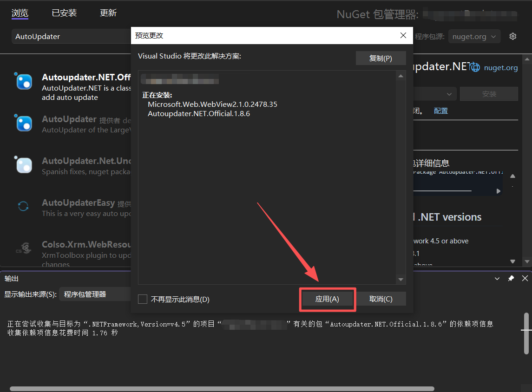Click the output panel horizontal scrollbar
This screenshot has width=532, height=392.
[x=222, y=389]
